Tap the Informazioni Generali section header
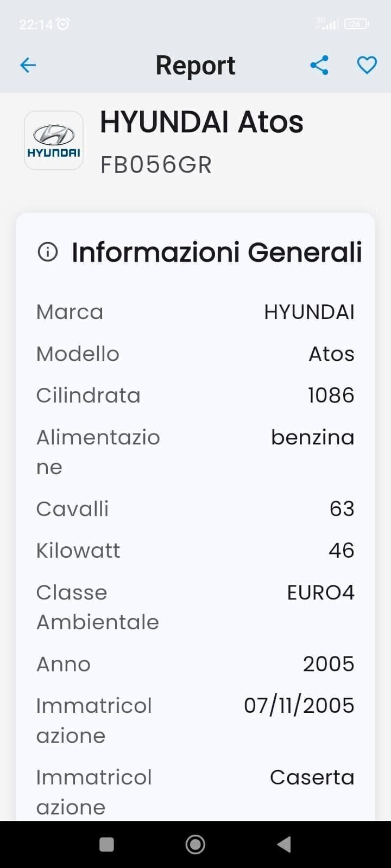The height and width of the screenshot is (868, 391). click(216, 252)
